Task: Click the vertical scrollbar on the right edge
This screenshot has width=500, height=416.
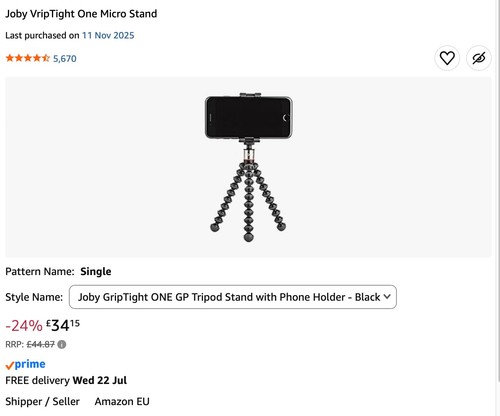Action: coord(498,193)
